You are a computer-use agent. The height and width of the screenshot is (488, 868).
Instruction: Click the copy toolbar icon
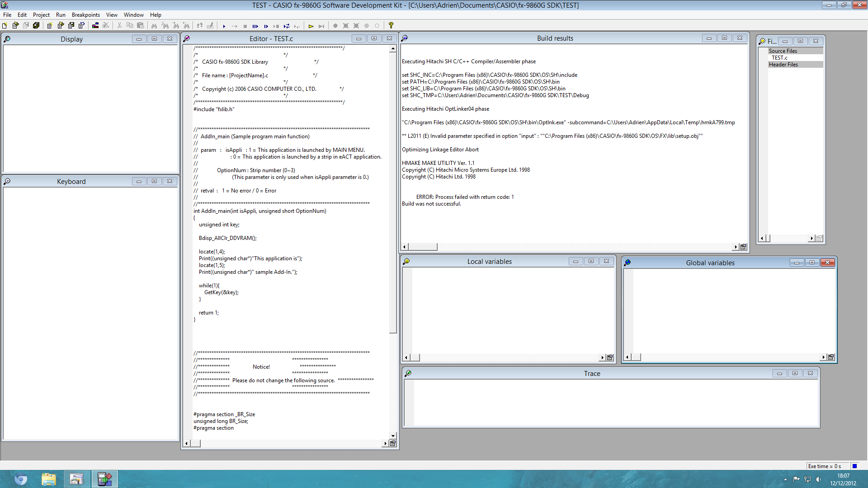click(130, 26)
